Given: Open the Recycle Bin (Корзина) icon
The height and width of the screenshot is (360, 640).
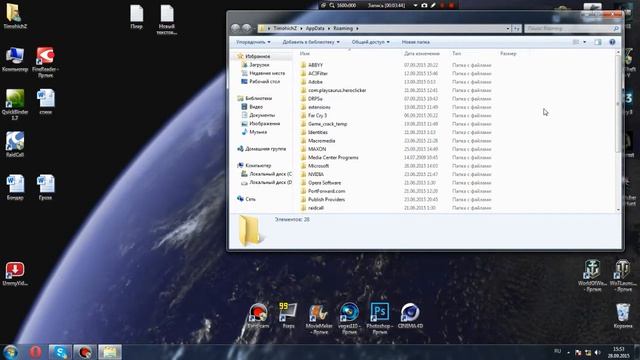Looking at the screenshot, I should tap(623, 316).
